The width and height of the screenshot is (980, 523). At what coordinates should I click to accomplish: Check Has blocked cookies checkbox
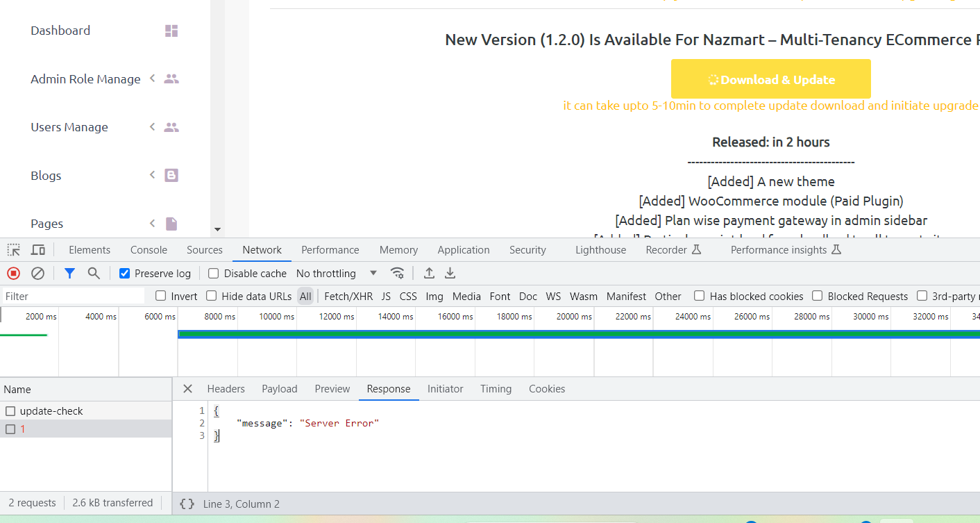(700, 296)
